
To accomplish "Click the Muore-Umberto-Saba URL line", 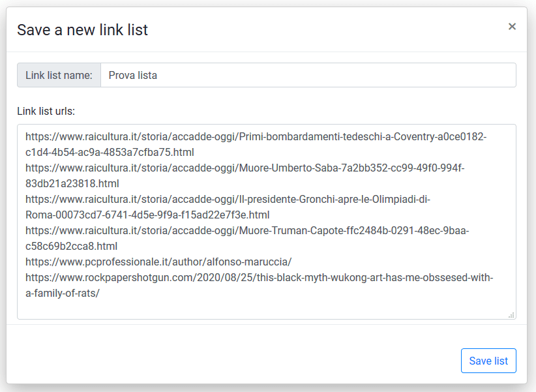I will pos(245,168).
